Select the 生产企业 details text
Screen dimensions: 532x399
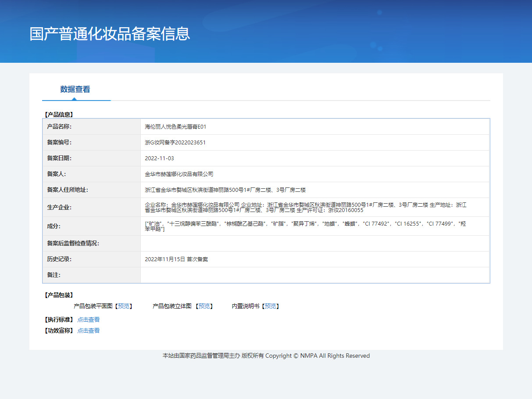(306, 207)
